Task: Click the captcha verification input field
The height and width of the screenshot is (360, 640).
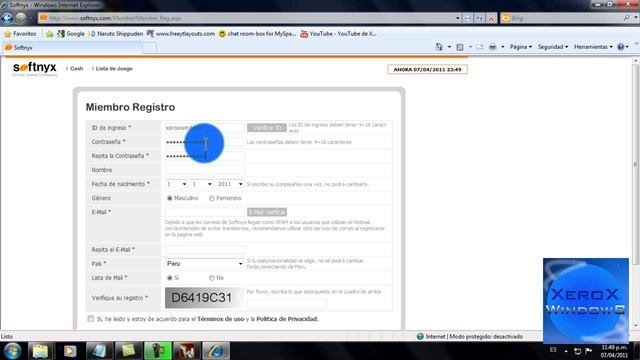Action: coord(287,304)
